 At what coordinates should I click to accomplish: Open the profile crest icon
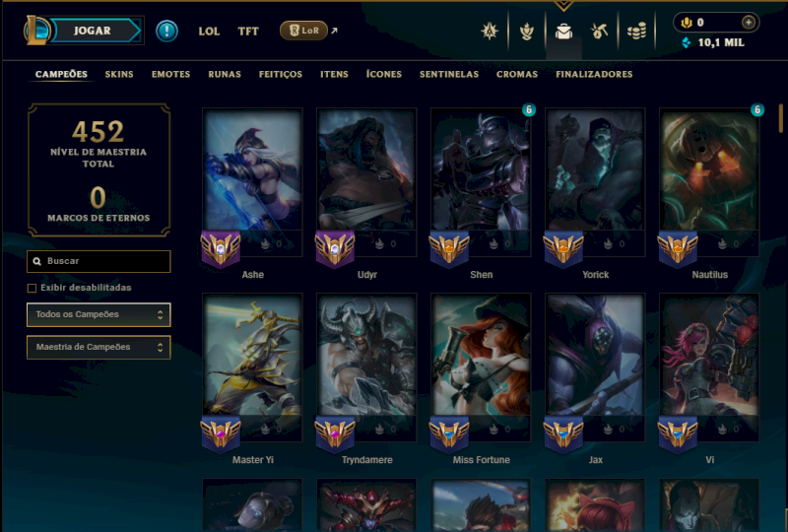[x=489, y=32]
